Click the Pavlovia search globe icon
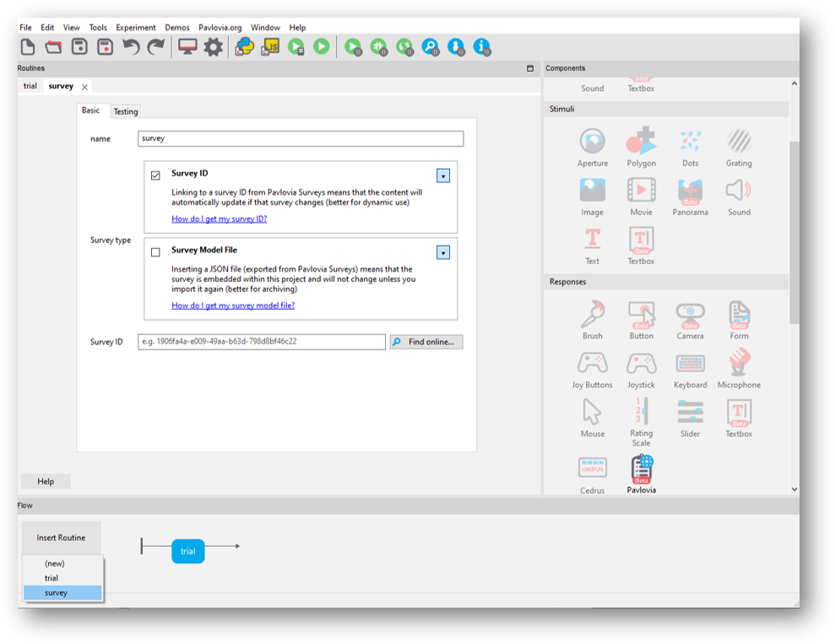 [431, 46]
